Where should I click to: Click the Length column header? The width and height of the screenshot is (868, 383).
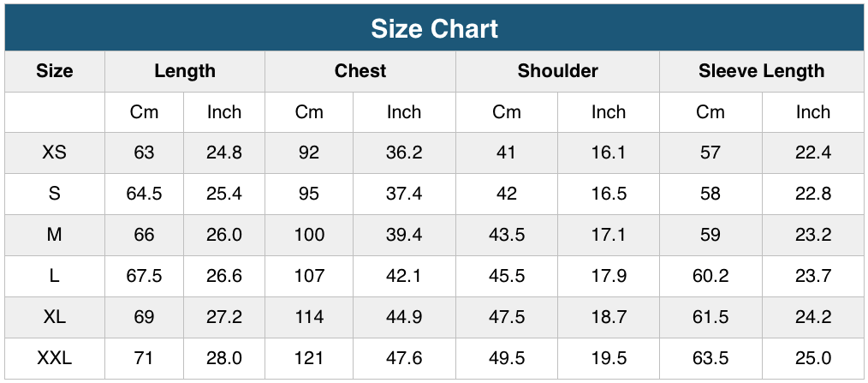185,71
